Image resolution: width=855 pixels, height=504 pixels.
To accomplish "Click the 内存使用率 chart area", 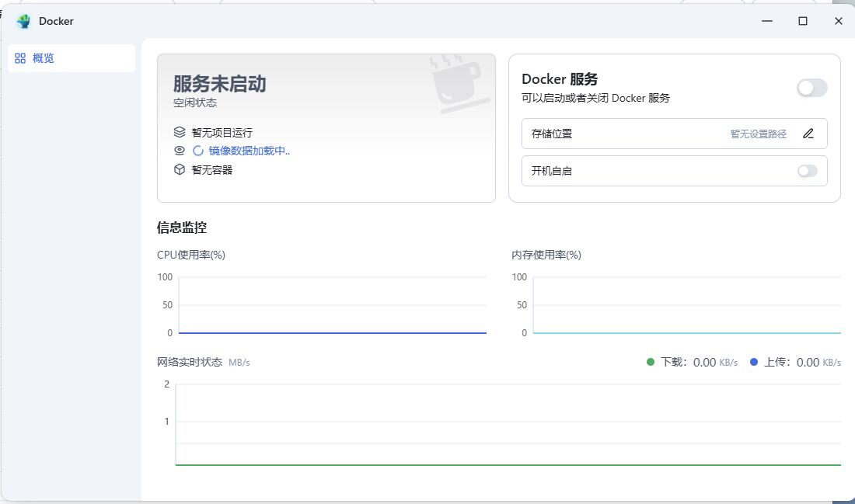I will click(x=686, y=305).
